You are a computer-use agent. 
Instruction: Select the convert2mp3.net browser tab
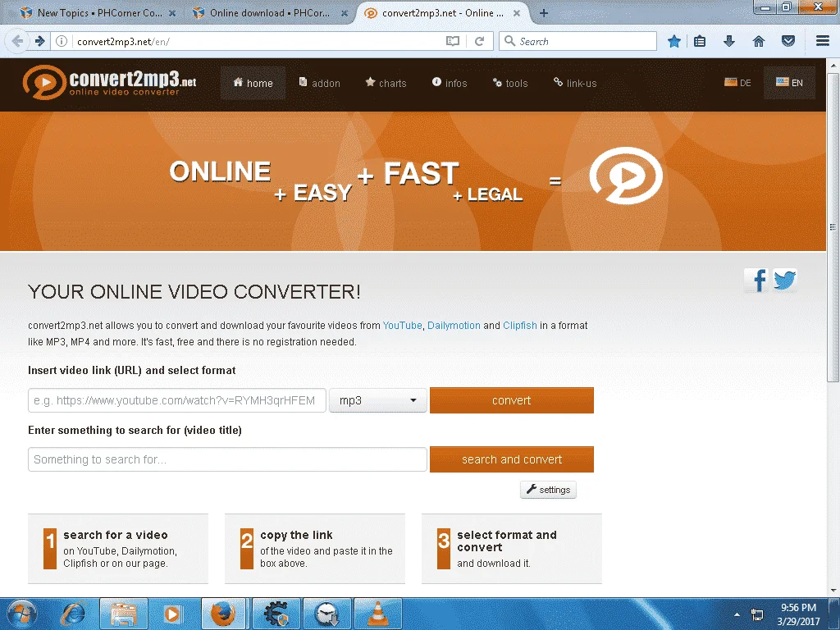(x=441, y=13)
